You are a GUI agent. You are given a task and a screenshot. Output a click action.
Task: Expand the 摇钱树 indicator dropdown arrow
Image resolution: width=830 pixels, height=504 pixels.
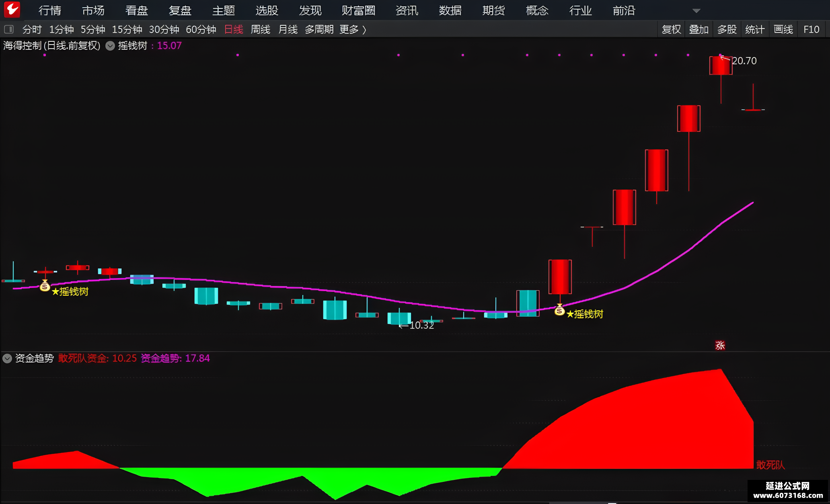click(110, 46)
